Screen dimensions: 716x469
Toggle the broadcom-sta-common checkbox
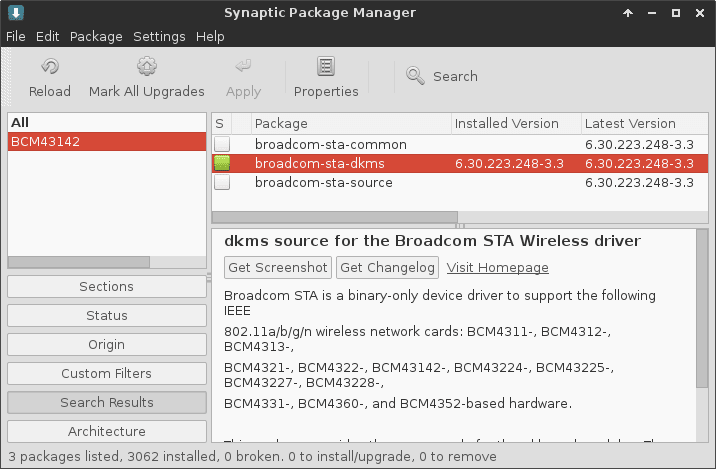(x=222, y=144)
